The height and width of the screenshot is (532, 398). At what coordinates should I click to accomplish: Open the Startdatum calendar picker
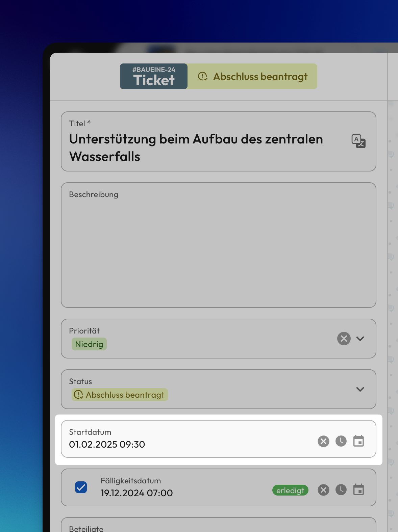point(358,441)
